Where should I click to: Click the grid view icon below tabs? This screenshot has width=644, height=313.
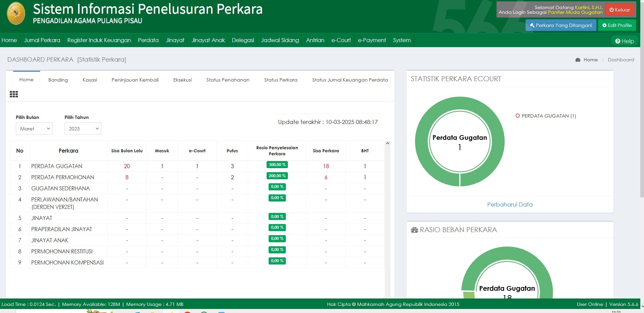point(14,94)
